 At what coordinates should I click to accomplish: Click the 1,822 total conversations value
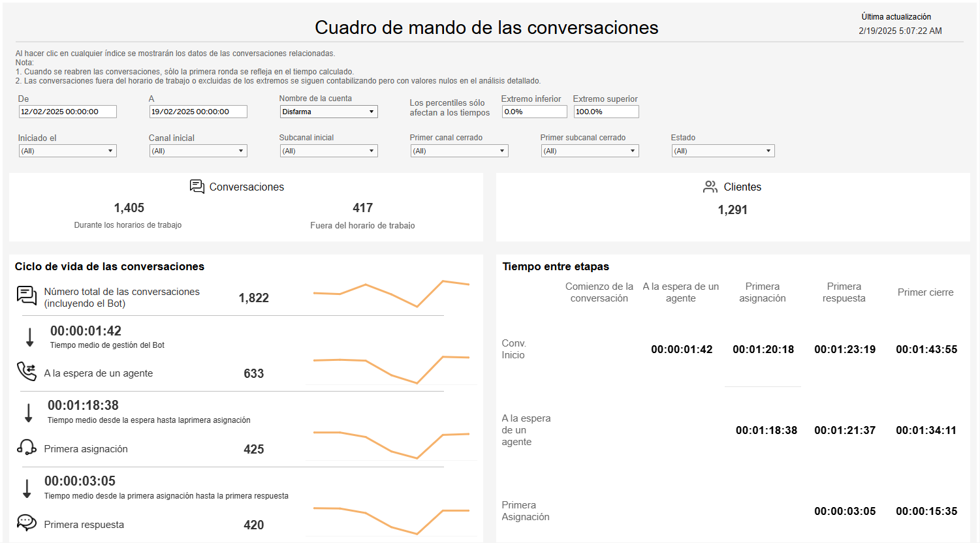click(254, 298)
